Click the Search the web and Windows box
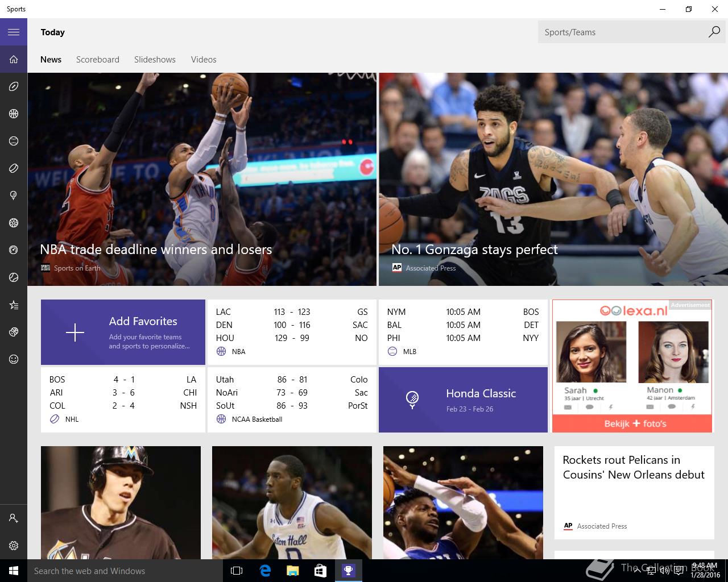 coord(125,571)
